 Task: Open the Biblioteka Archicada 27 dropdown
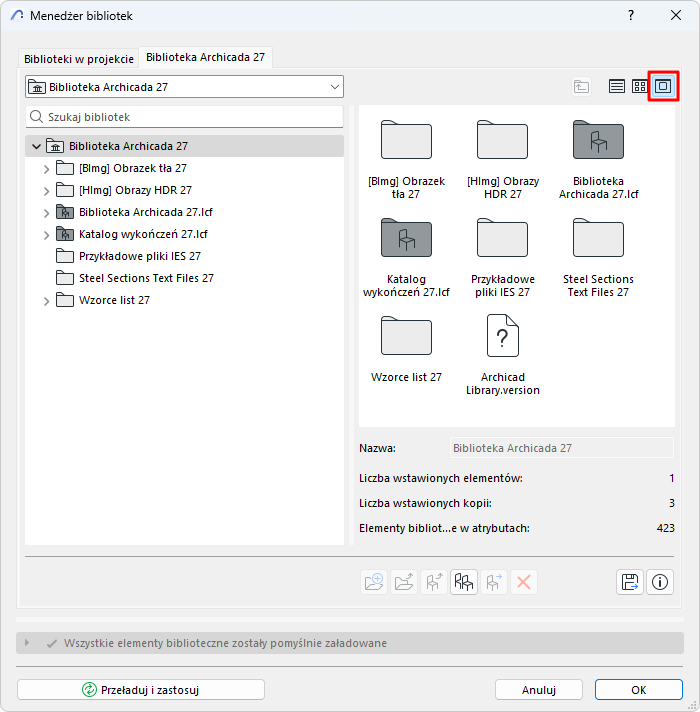pyautogui.click(x=184, y=87)
